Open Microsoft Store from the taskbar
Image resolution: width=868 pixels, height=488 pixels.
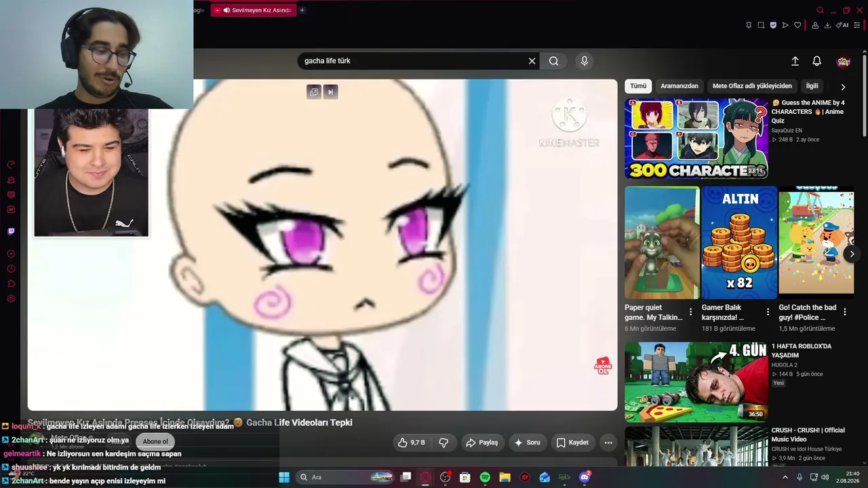click(x=465, y=477)
